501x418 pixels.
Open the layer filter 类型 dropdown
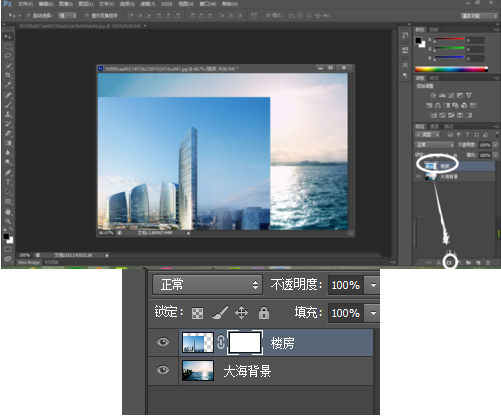click(428, 134)
